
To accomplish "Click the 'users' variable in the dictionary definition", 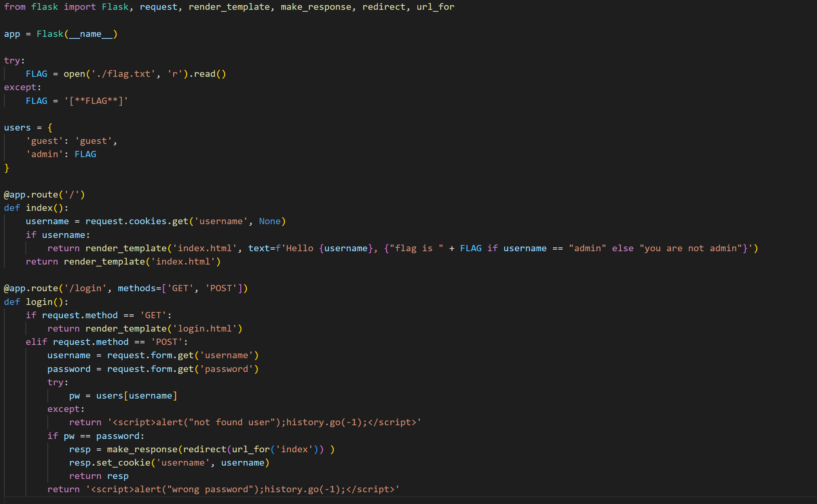I will click(x=17, y=128).
